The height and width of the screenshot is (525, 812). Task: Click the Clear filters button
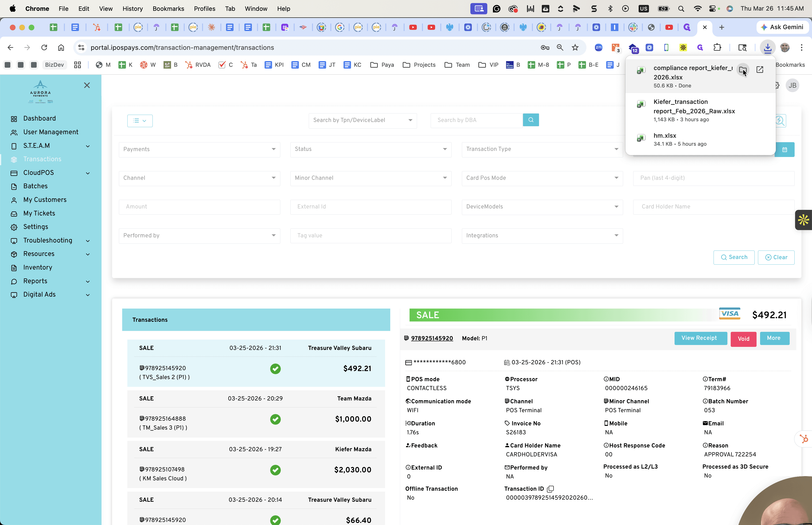[776, 257]
